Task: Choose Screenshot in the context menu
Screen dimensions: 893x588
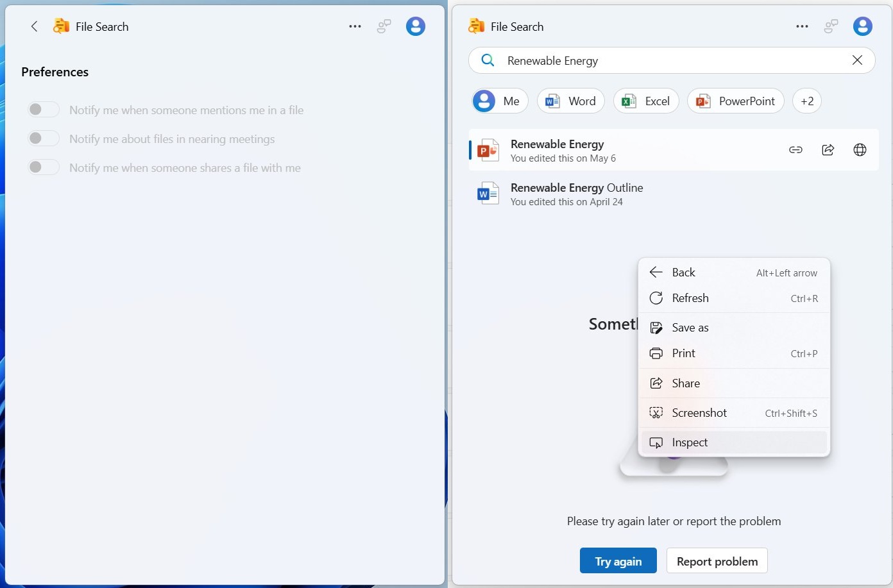Action: pyautogui.click(x=734, y=413)
